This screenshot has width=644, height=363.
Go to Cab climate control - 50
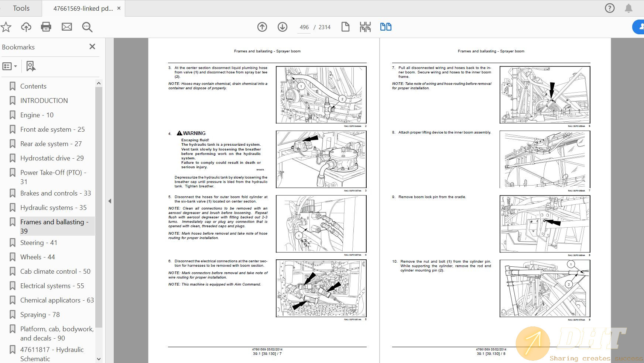[x=55, y=272]
